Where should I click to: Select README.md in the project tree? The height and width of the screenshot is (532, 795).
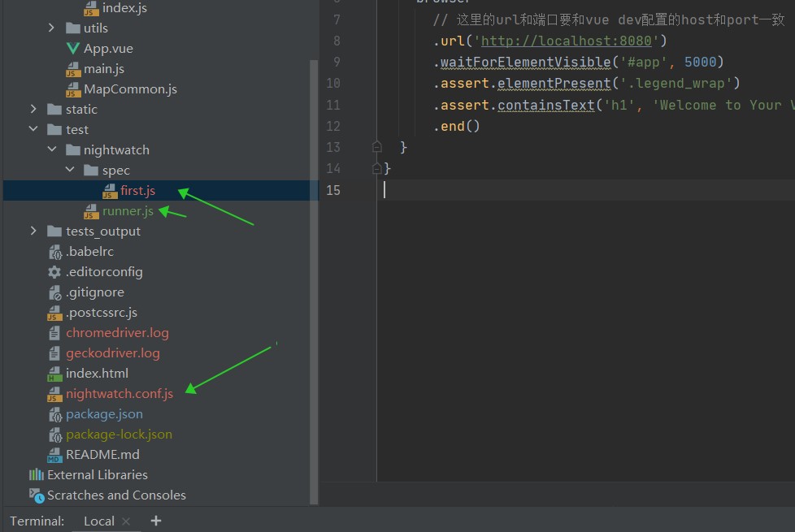pyautogui.click(x=103, y=455)
